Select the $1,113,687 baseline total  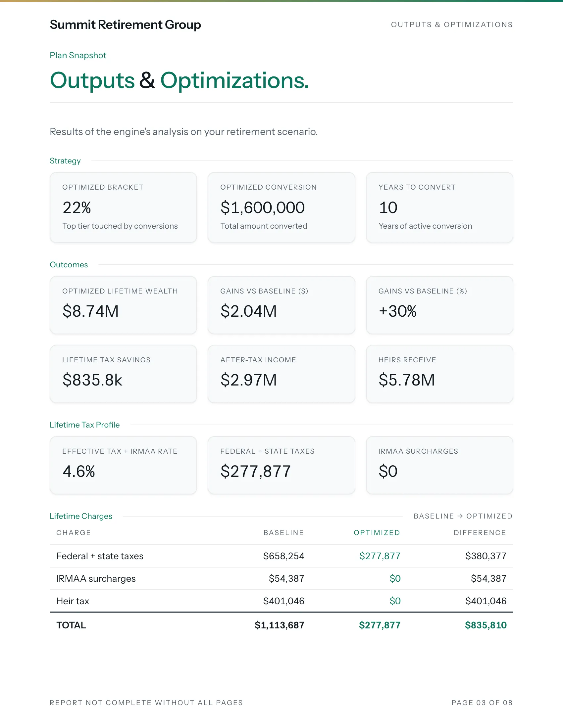279,625
